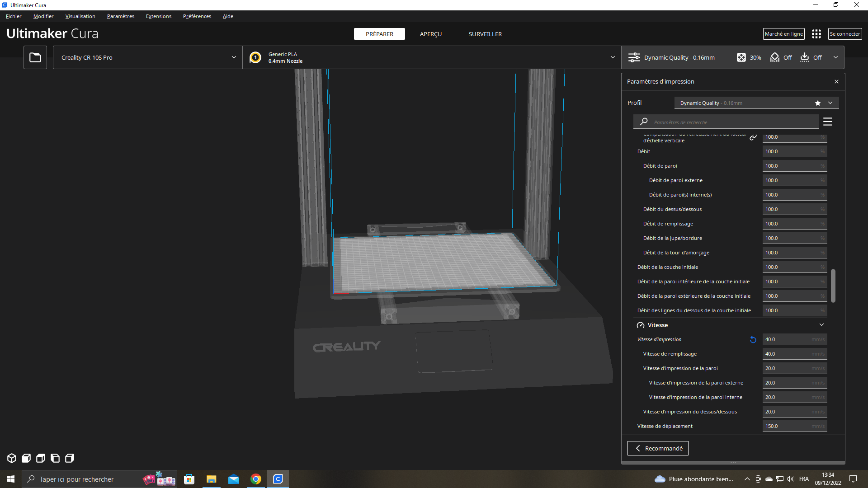The height and width of the screenshot is (488, 868).
Task: Switch to the APERÇU tab
Action: click(431, 34)
